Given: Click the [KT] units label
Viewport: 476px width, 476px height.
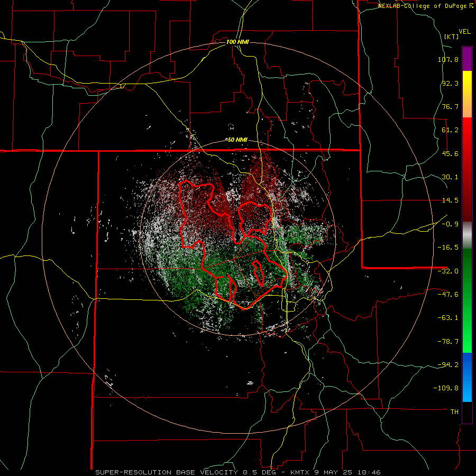Looking at the screenshot, I should point(452,36).
